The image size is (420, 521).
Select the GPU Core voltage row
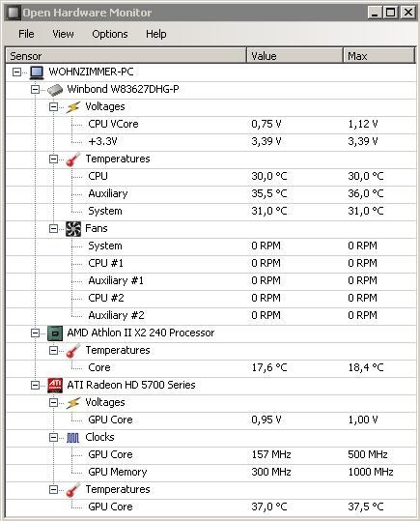click(210, 420)
